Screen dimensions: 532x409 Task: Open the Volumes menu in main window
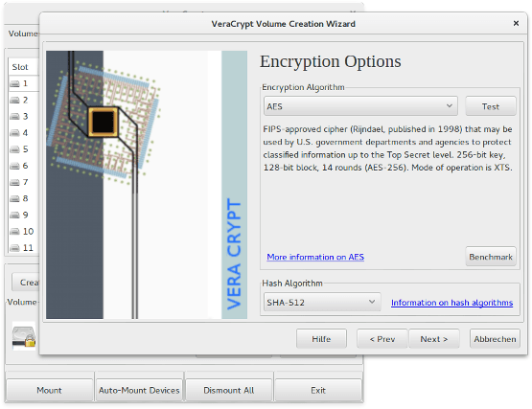tap(23, 34)
